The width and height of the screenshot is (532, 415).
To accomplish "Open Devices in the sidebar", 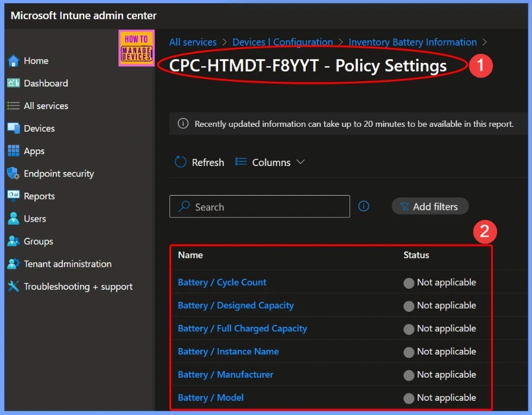I will [x=39, y=129].
